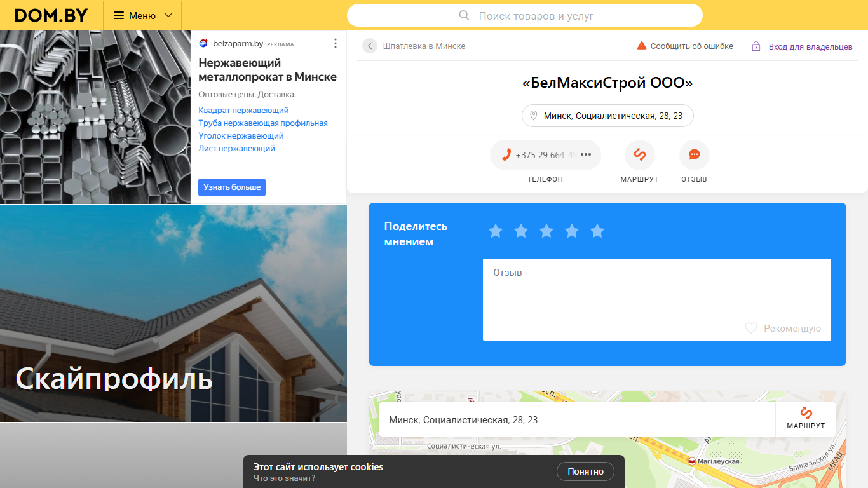Click the Оптовые цены. Доставка. ad text

pyautogui.click(x=247, y=95)
